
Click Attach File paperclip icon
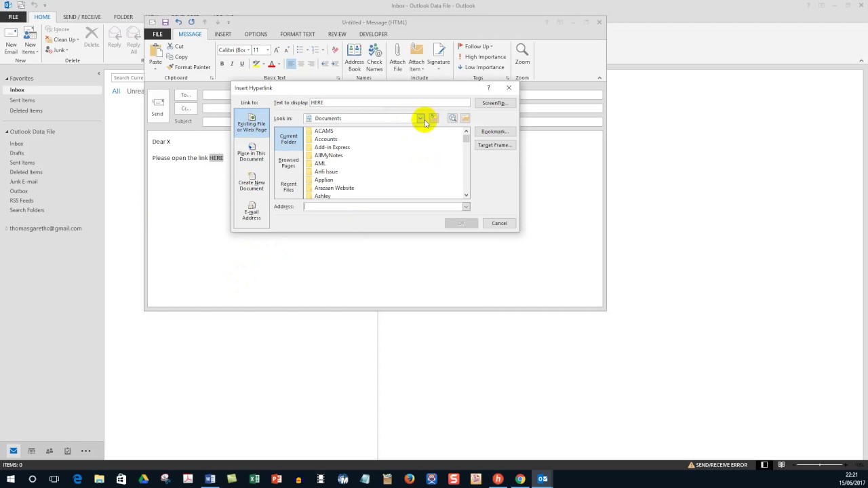click(397, 58)
